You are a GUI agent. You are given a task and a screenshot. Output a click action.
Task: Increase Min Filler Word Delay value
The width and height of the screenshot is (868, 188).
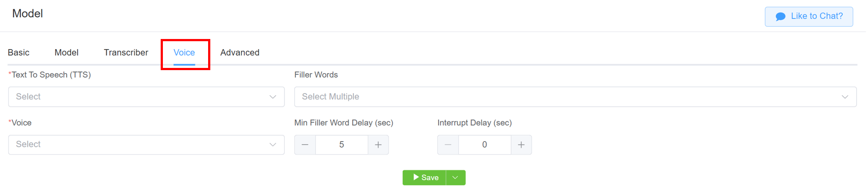point(378,145)
